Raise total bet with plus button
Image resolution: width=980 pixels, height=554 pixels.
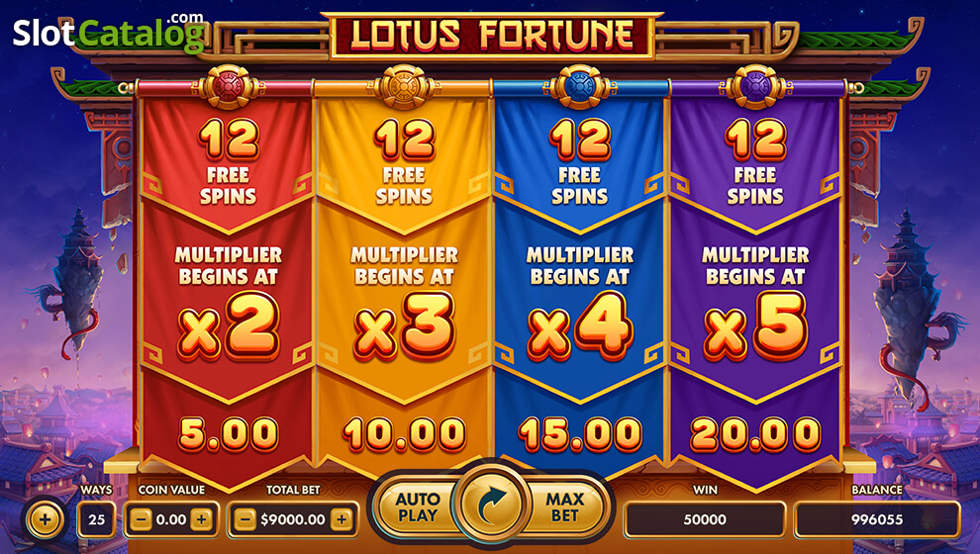342,519
